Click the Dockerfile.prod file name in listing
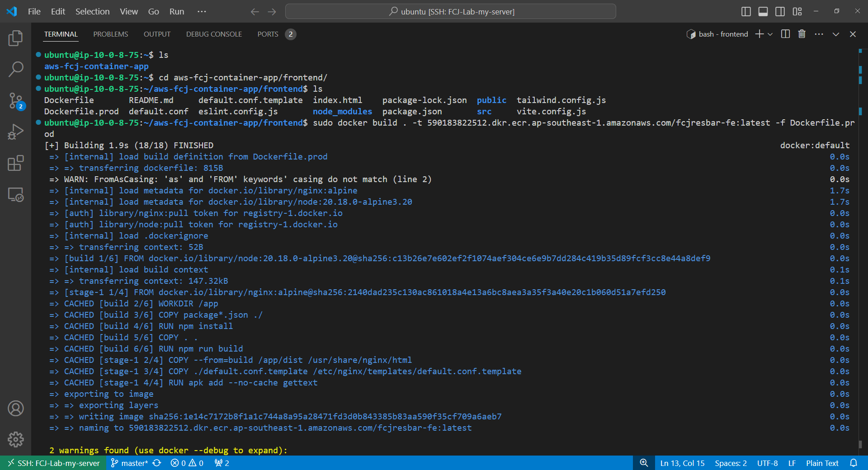This screenshot has width=868, height=470. (81, 112)
